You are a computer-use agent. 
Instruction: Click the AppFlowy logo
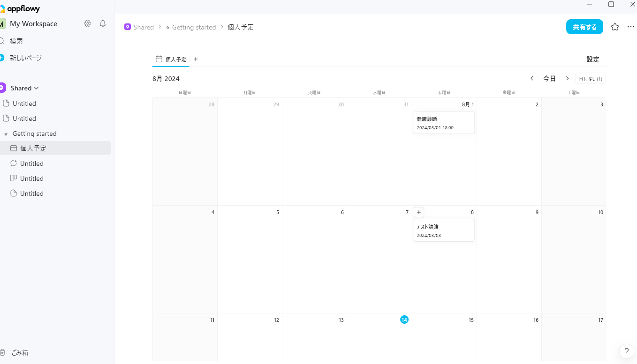(x=20, y=8)
